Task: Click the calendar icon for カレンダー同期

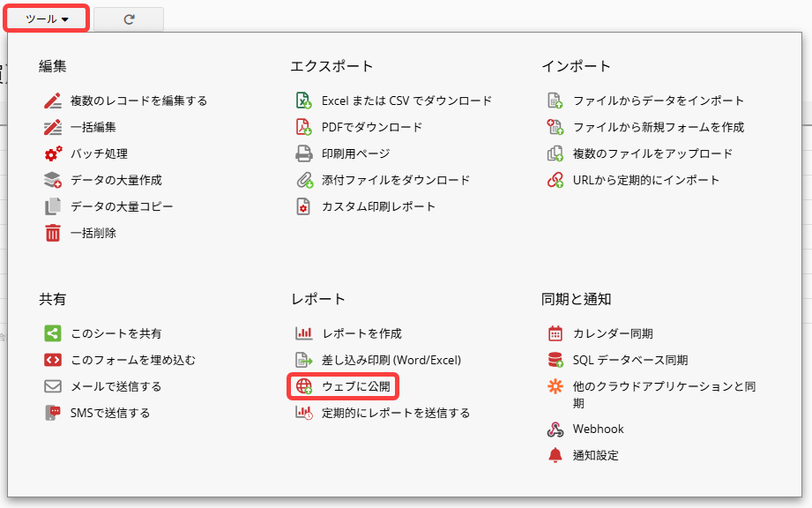Action: coord(555,333)
